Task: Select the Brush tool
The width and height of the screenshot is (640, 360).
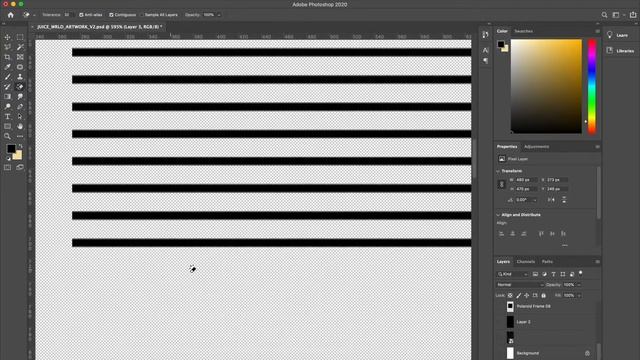Action: tap(7, 77)
